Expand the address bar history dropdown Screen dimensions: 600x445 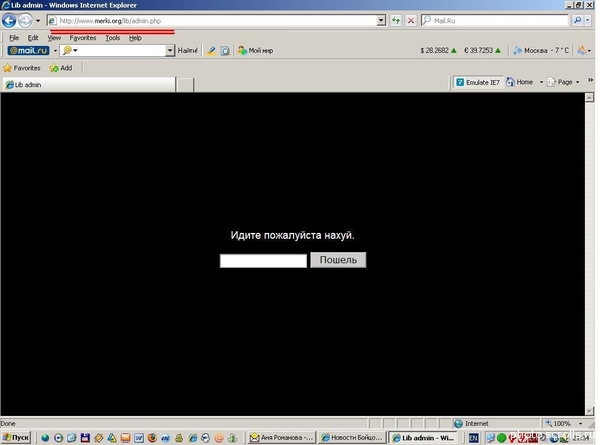381,21
